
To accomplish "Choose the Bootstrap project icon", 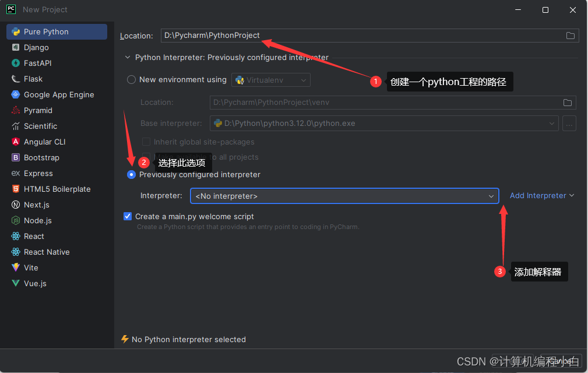I will [15, 157].
